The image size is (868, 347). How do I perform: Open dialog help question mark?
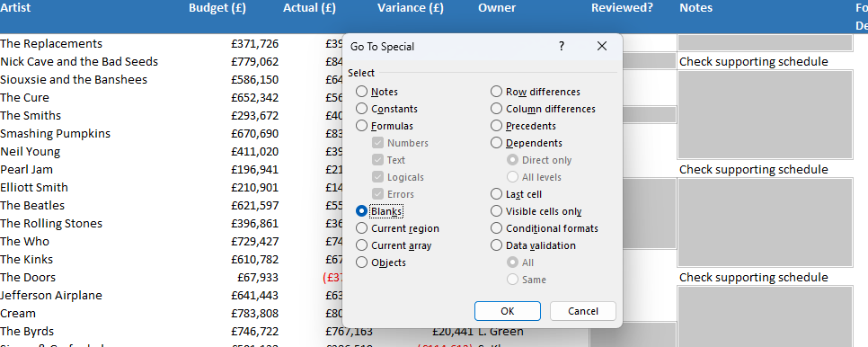[562, 47]
